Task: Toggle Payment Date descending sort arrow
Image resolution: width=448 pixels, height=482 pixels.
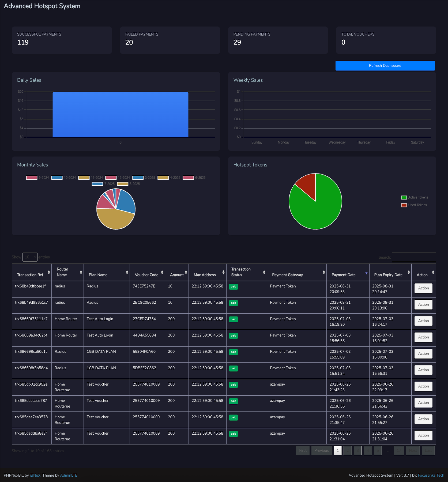Action: [x=366, y=273]
